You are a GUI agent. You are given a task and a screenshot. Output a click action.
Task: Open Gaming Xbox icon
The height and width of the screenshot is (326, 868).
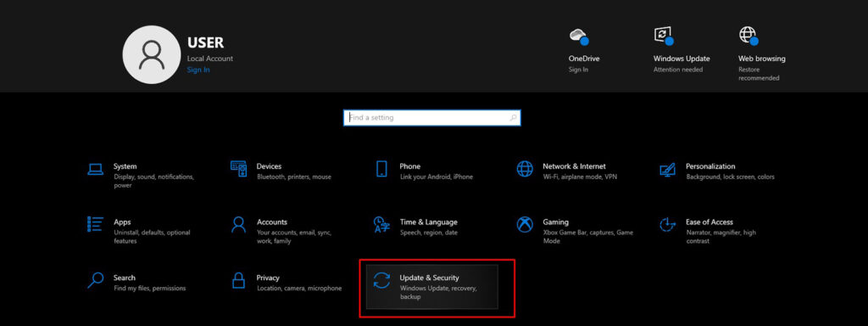(525, 224)
